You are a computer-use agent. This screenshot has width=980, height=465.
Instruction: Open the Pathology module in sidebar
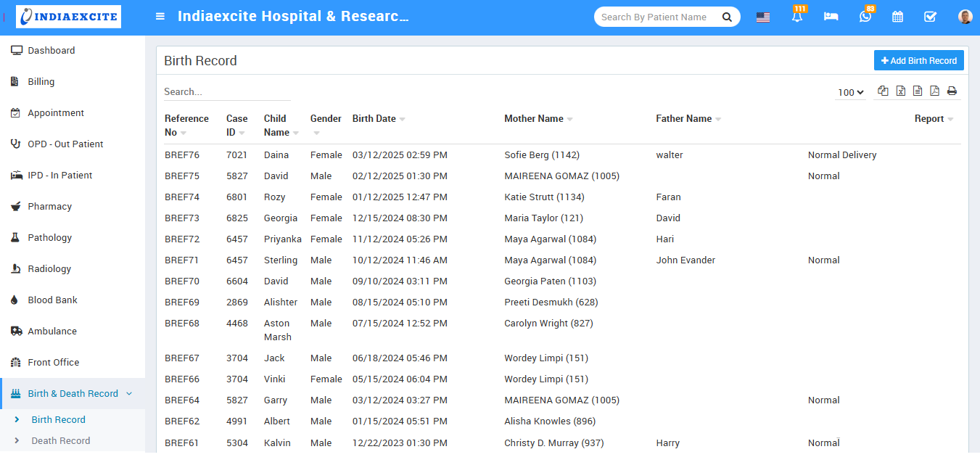click(x=49, y=237)
